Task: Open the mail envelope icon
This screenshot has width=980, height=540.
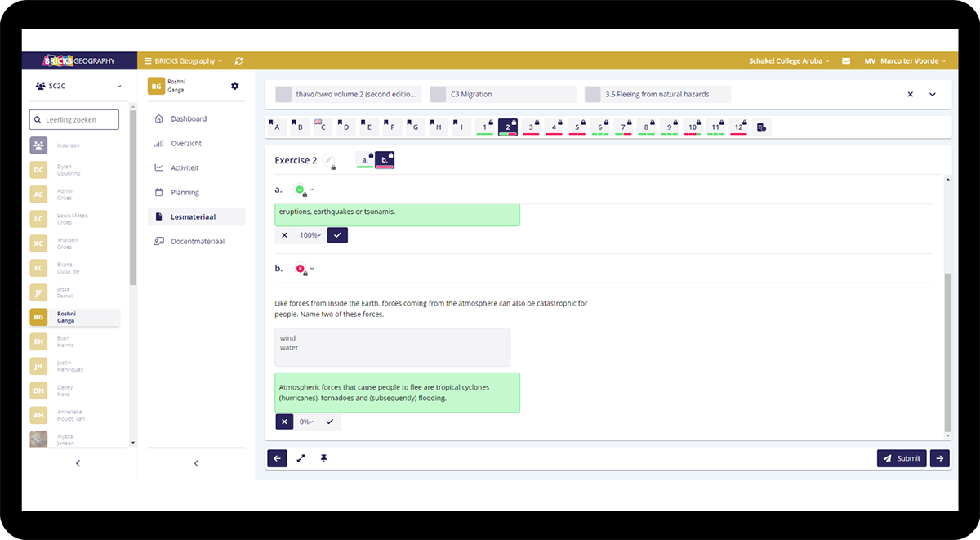Action: click(x=846, y=61)
